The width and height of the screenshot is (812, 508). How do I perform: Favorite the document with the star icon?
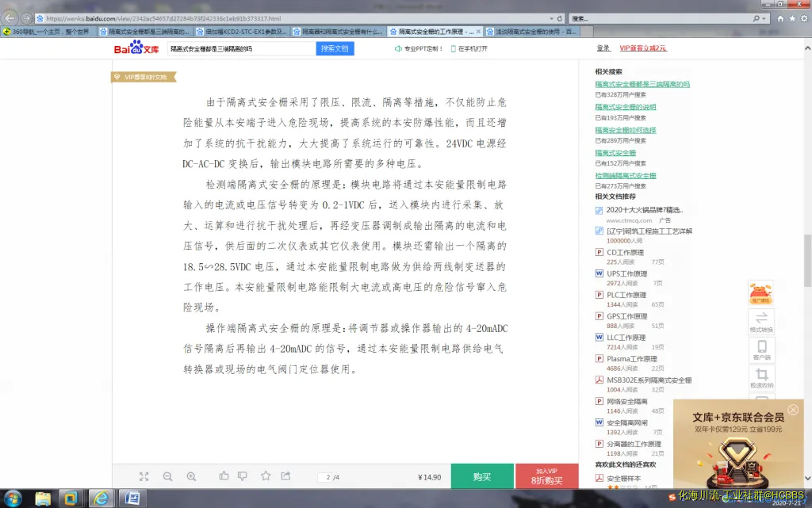(x=266, y=476)
